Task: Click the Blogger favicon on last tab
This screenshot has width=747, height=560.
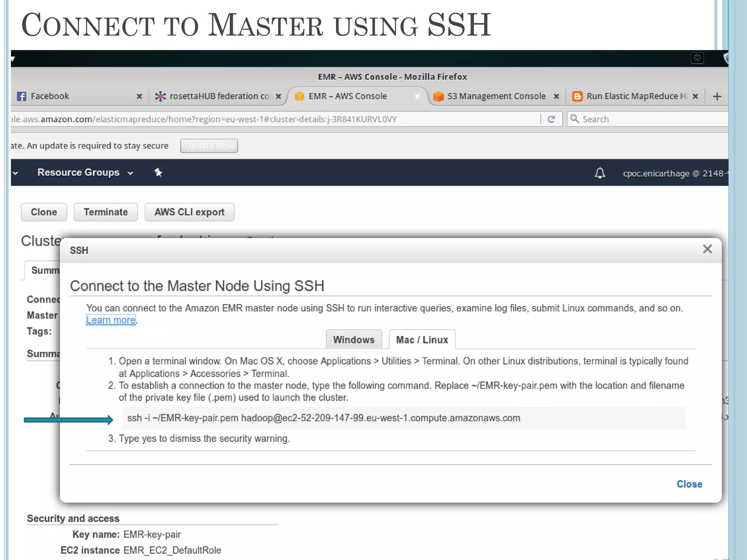Action: click(577, 96)
